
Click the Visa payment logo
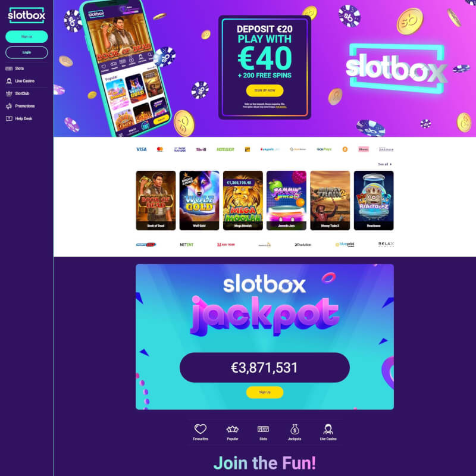(x=141, y=149)
